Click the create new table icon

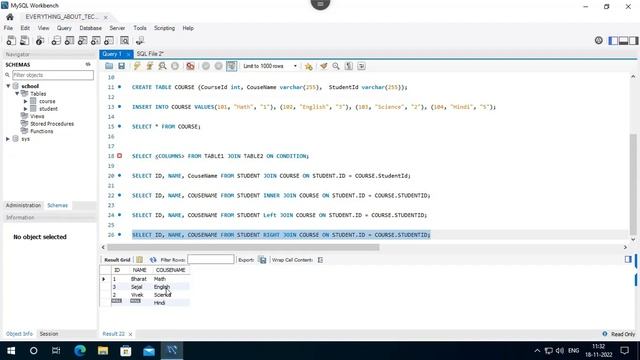click(x=69, y=40)
